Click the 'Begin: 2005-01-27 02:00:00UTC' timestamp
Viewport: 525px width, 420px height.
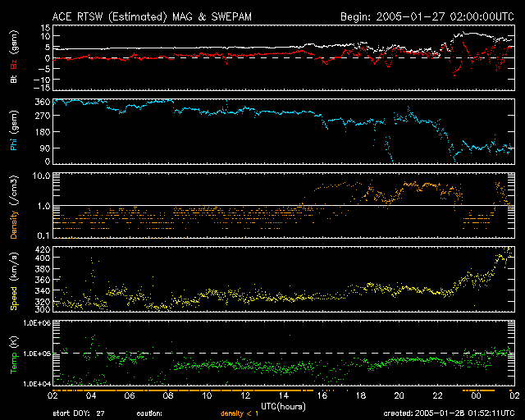(427, 16)
